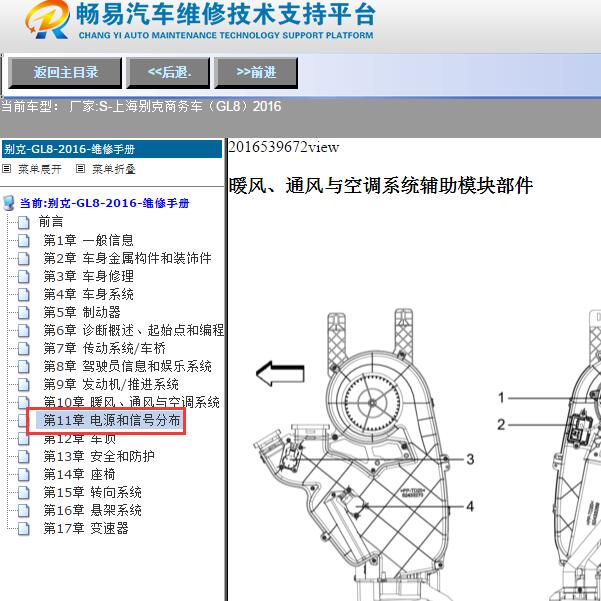The height and width of the screenshot is (601, 601).
Task: Select the 当前:别克-GL8-2016-维修手册 root node
Action: click(x=105, y=203)
